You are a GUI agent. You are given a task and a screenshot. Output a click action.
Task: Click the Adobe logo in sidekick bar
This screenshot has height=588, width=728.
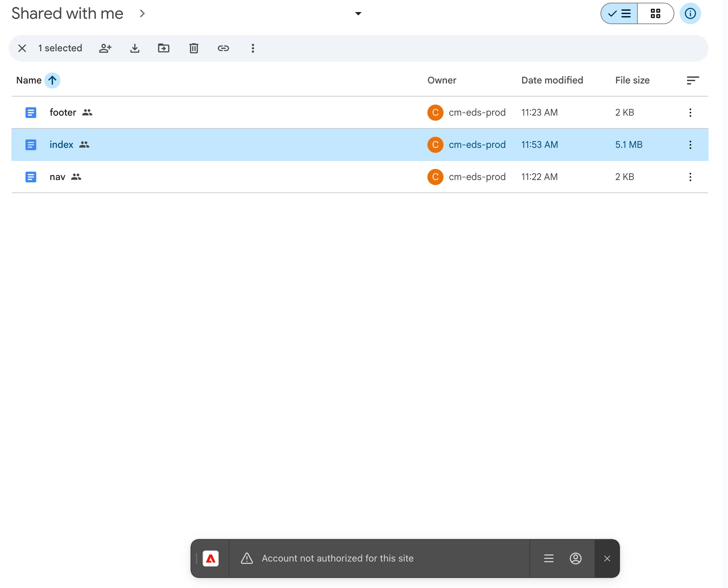210,558
